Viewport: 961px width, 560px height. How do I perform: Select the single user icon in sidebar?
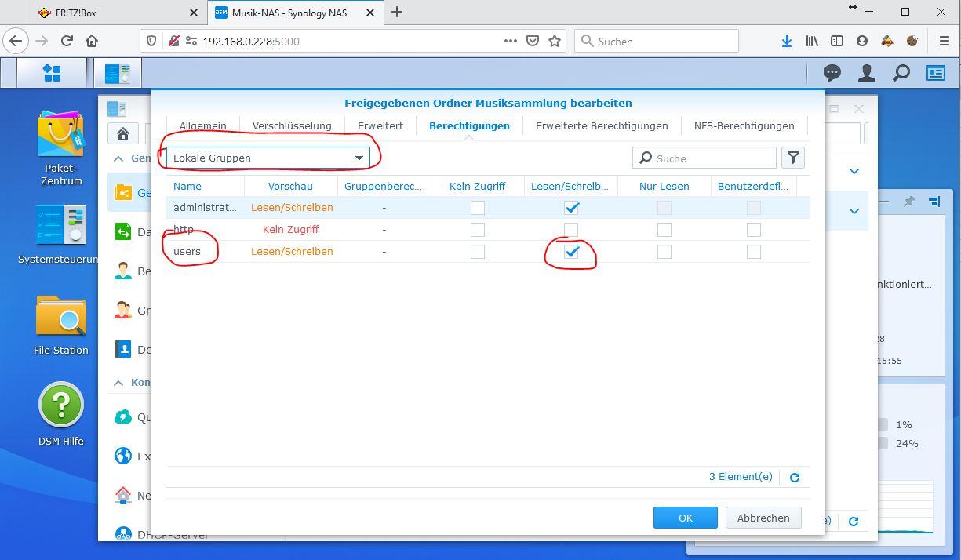(123, 271)
